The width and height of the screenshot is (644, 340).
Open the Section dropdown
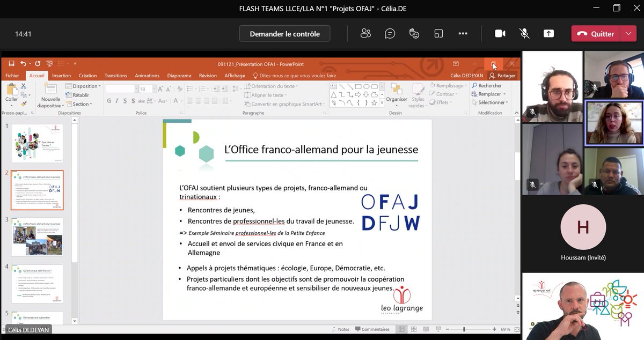79,104
